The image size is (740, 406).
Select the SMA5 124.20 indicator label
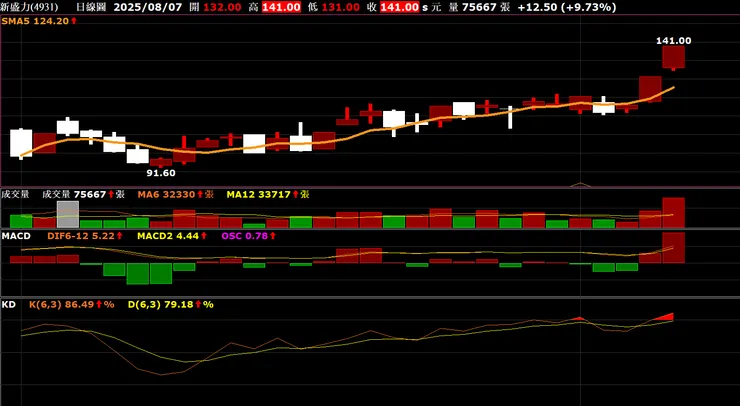pos(39,21)
